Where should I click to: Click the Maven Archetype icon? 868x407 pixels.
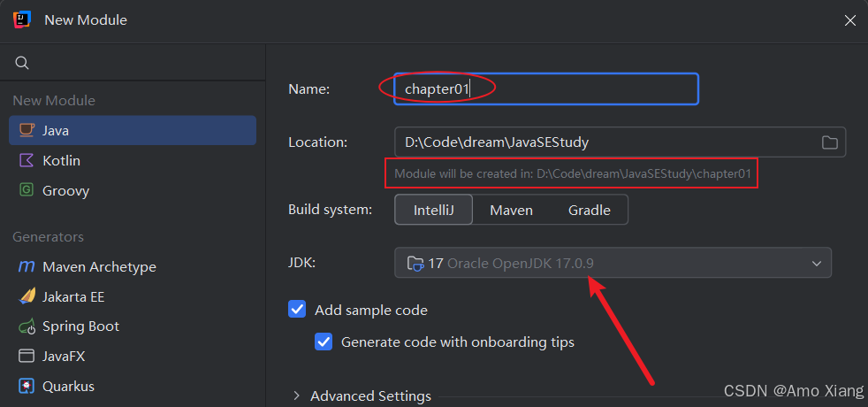[27, 266]
